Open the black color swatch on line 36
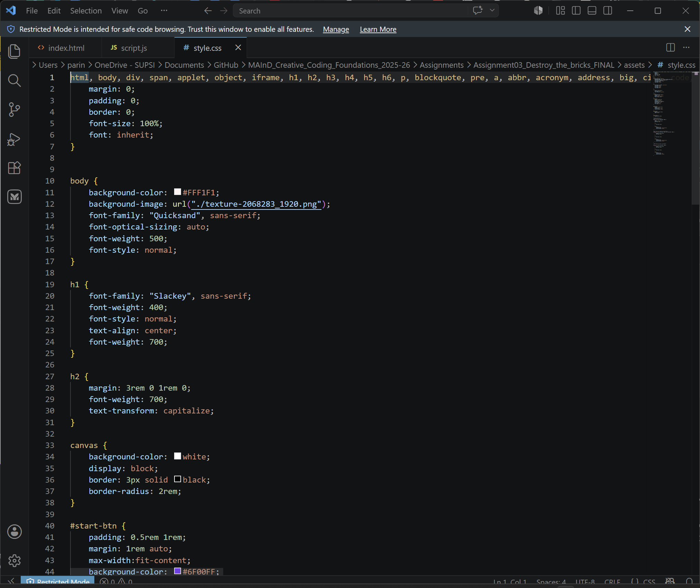700x588 pixels. tap(178, 479)
